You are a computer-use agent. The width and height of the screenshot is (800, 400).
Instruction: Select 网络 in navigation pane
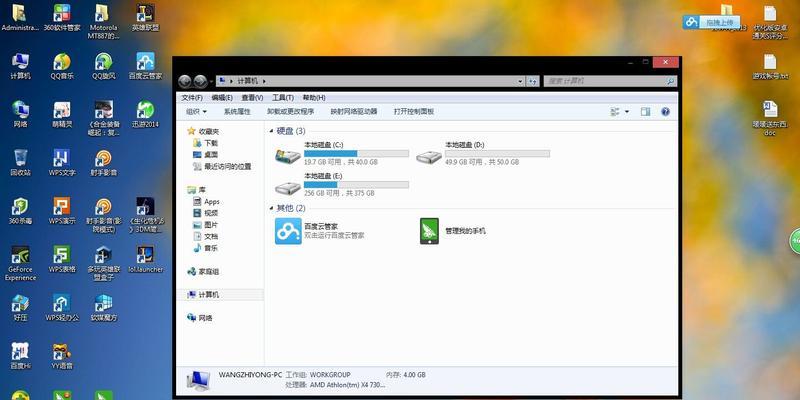[x=199, y=318]
